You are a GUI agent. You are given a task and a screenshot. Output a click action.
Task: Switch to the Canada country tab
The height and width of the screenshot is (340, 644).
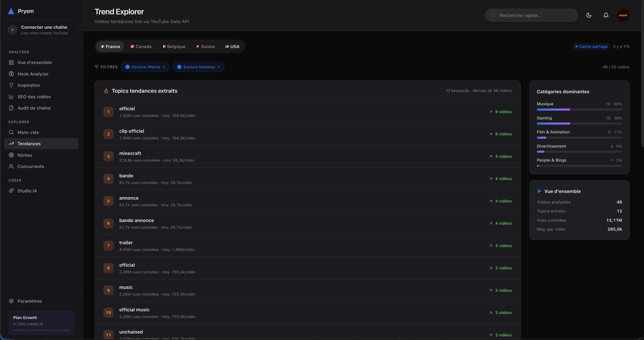pos(141,47)
